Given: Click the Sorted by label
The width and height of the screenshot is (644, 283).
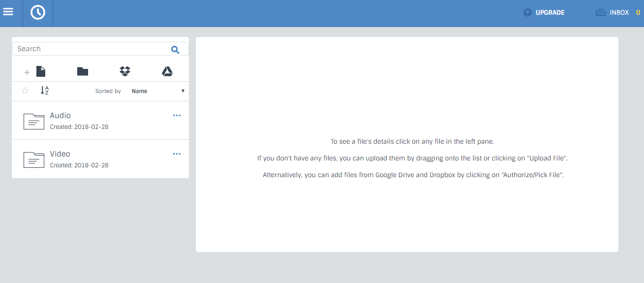Looking at the screenshot, I should click(108, 91).
